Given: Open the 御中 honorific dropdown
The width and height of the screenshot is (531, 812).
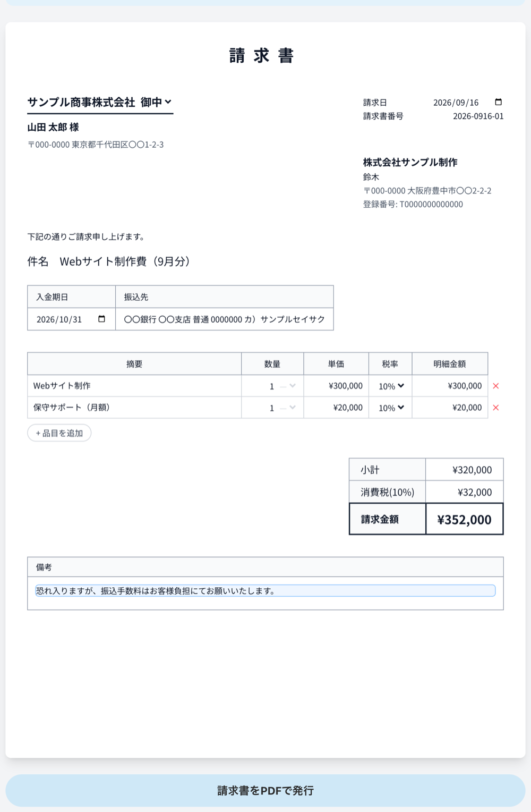Looking at the screenshot, I should click(156, 102).
